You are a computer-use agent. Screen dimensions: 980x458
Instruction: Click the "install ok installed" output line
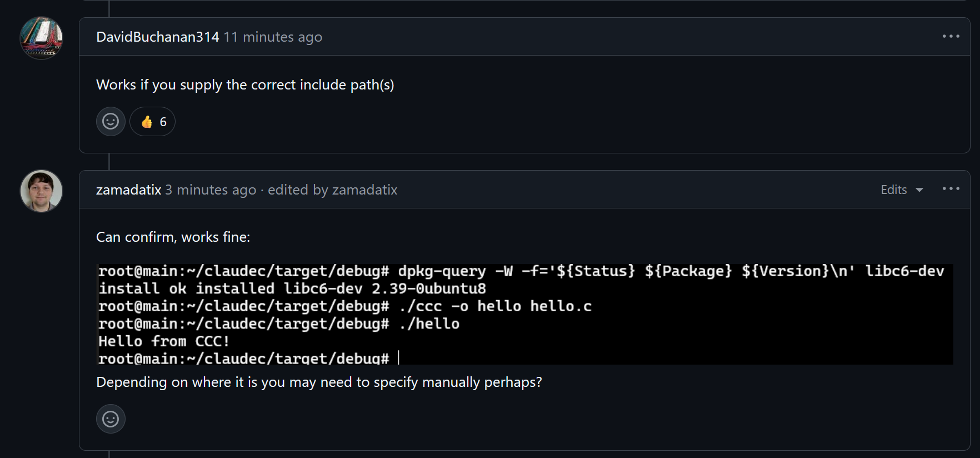pyautogui.click(x=292, y=288)
